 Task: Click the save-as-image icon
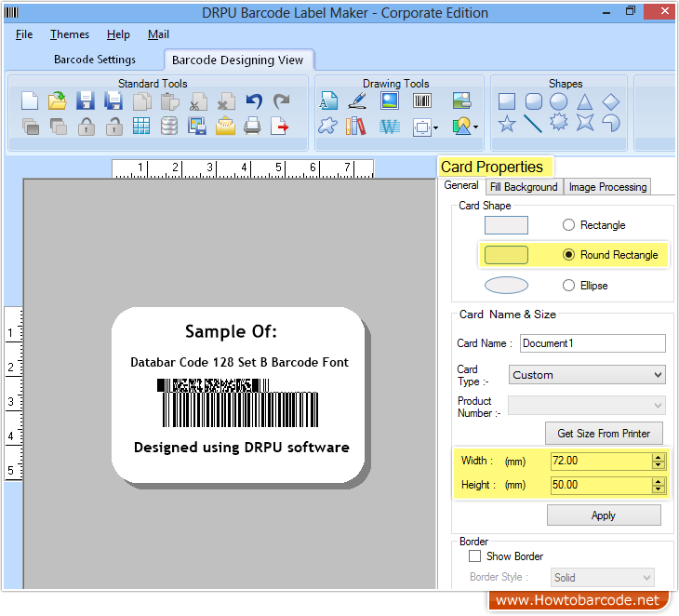tap(197, 126)
